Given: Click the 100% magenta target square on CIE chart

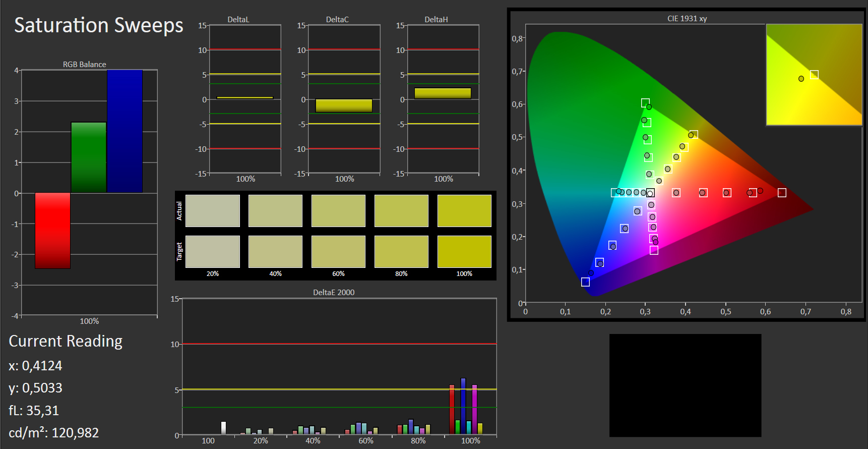Looking at the screenshot, I should [654, 250].
